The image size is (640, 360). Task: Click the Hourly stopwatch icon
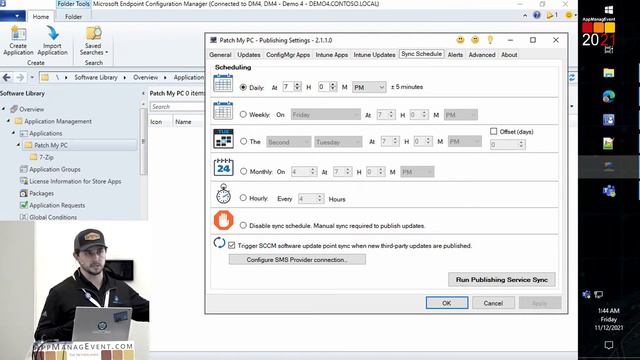[223, 194]
